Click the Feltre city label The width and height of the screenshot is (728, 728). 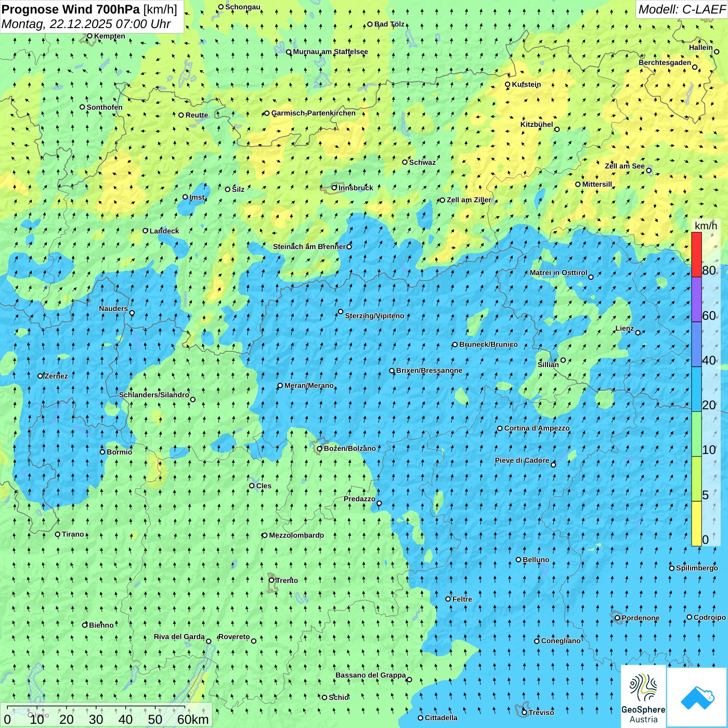(x=462, y=599)
